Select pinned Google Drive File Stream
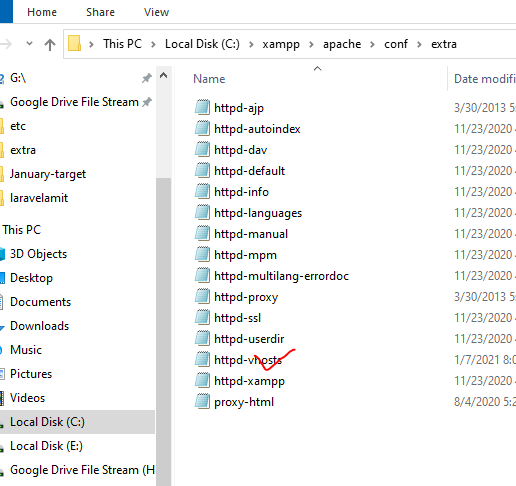516x486 pixels. [x=74, y=102]
